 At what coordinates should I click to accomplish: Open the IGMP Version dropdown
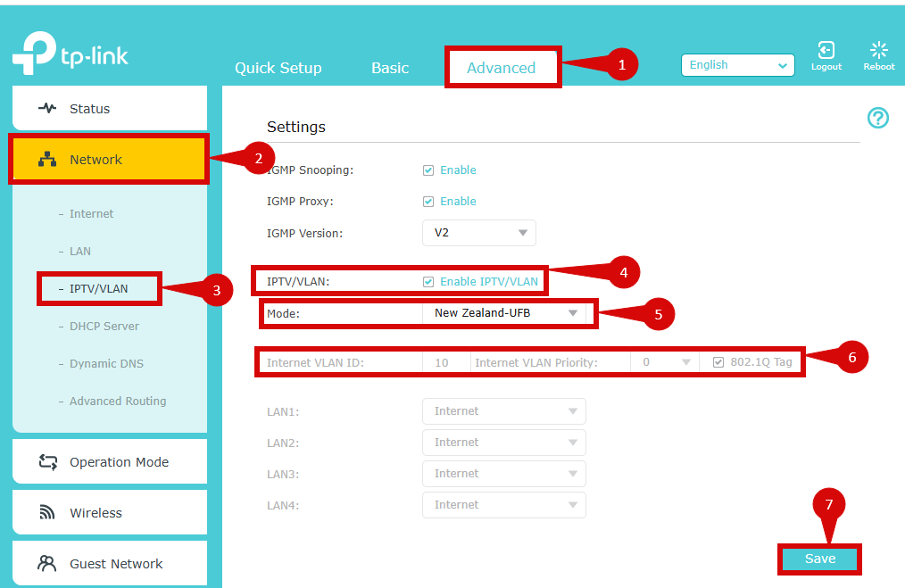(x=478, y=233)
